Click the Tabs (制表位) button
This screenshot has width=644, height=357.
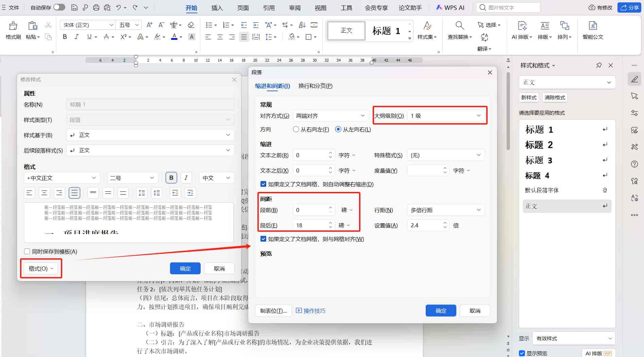273,311
